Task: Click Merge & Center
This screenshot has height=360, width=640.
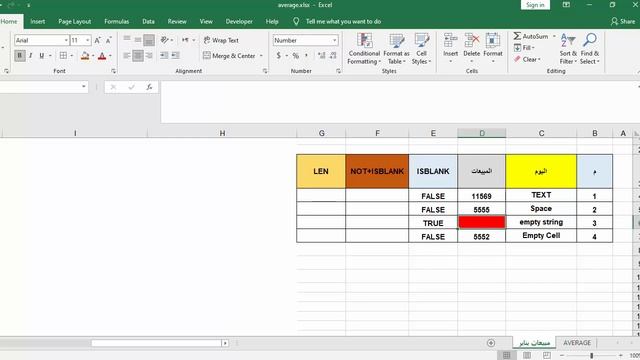Action: tap(229, 56)
